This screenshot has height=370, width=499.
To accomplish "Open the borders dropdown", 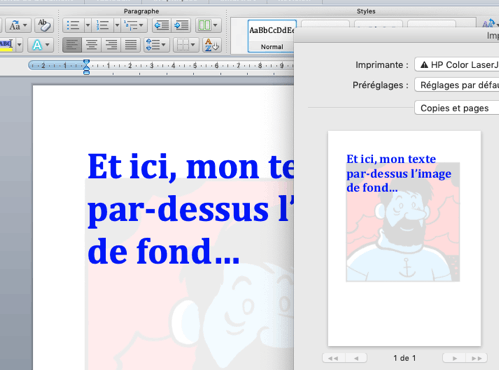I will pos(186,45).
